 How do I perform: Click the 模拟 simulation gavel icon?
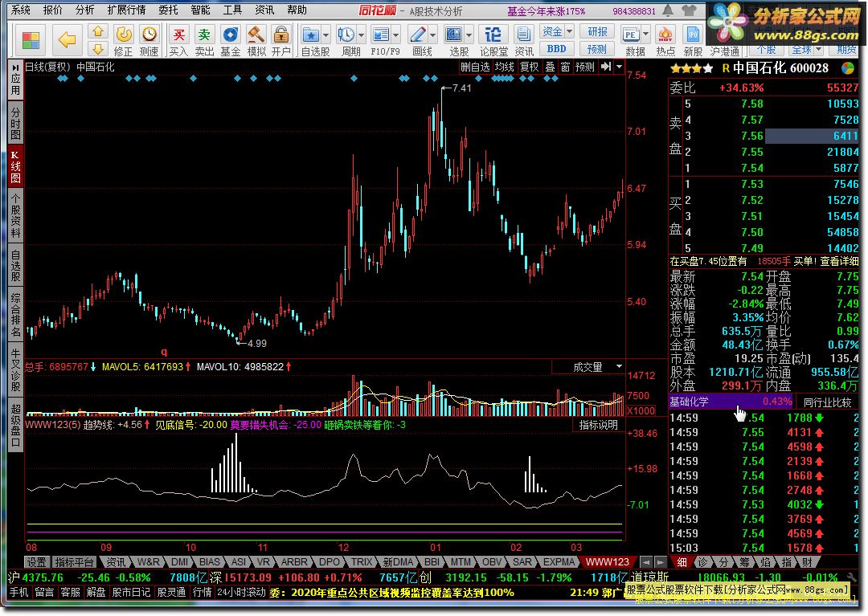click(x=256, y=35)
